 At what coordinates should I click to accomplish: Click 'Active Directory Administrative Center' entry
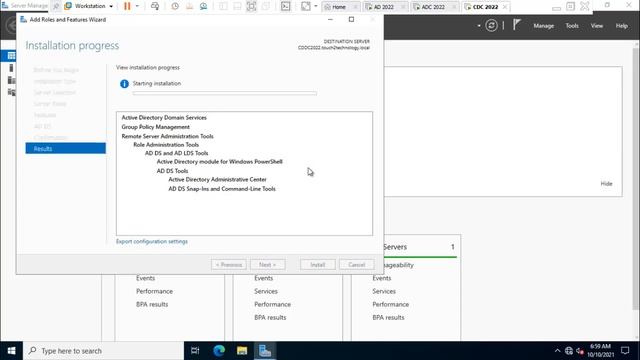tap(218, 180)
